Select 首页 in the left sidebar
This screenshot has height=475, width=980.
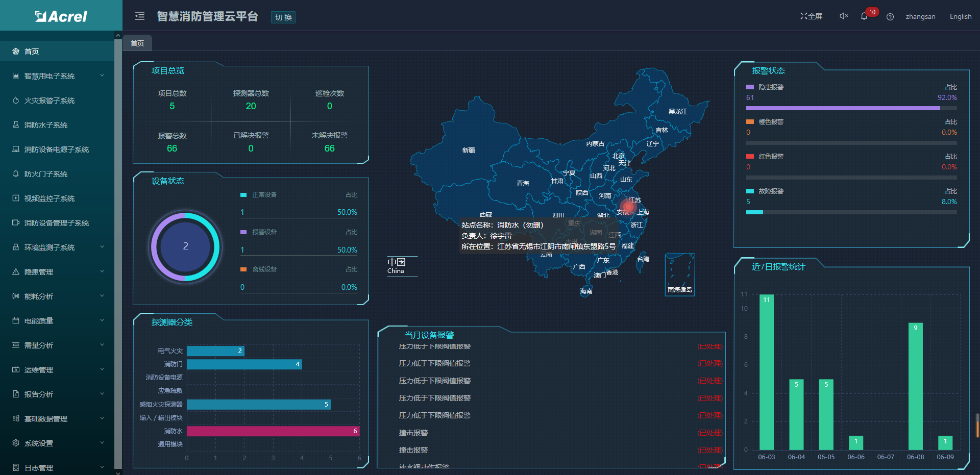pos(32,52)
